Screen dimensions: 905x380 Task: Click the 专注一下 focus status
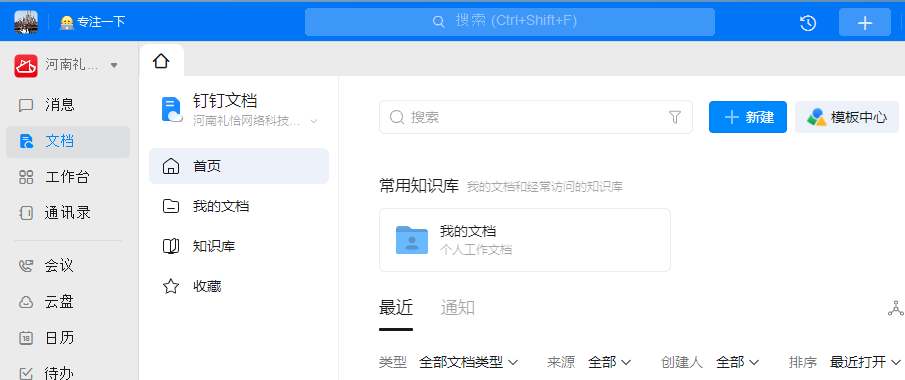coord(92,22)
